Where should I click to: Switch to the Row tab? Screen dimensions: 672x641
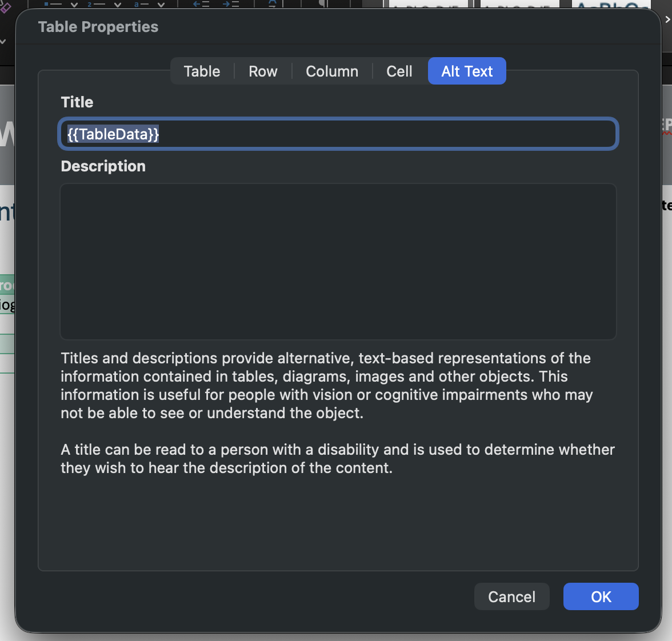click(263, 71)
